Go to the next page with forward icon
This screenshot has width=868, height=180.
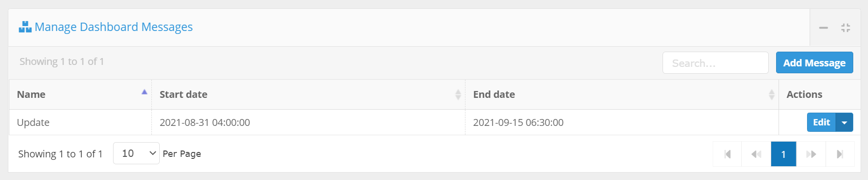click(x=811, y=154)
